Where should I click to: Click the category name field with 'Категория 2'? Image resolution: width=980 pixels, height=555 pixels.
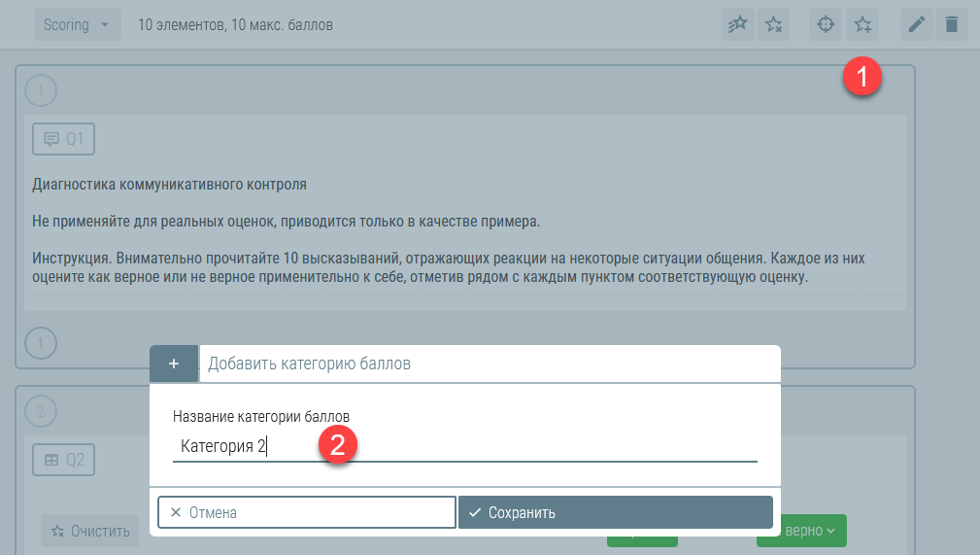coord(465,446)
